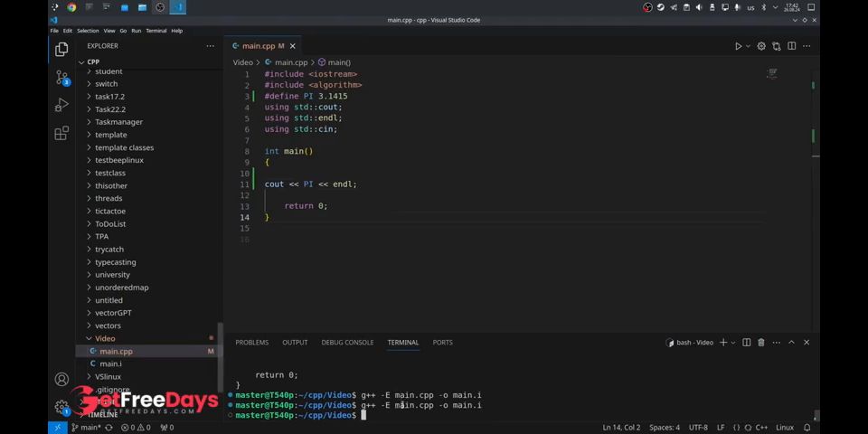Open the Accounts icon in activity bar
The height and width of the screenshot is (434, 868).
[x=62, y=379]
